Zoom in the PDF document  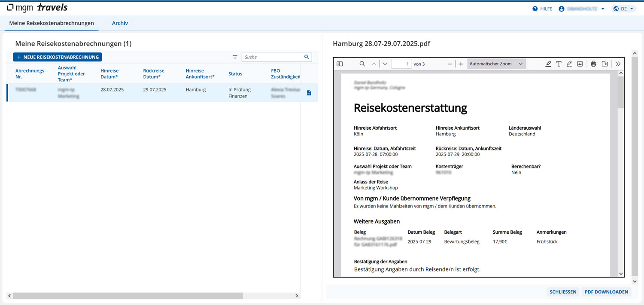(x=461, y=64)
